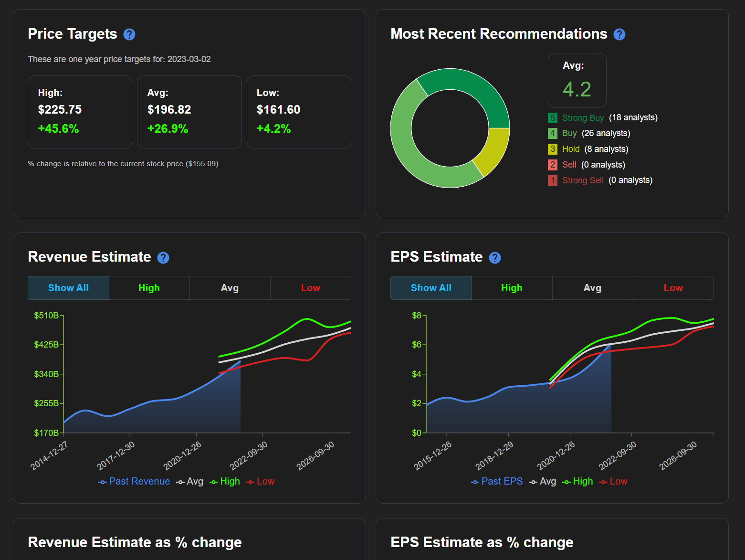745x560 pixels.
Task: Click the 2020-12-26 Revenue axis date
Action: point(182,455)
